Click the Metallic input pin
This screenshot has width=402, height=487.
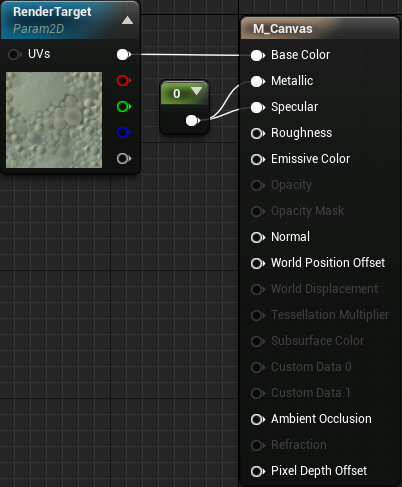tap(258, 81)
